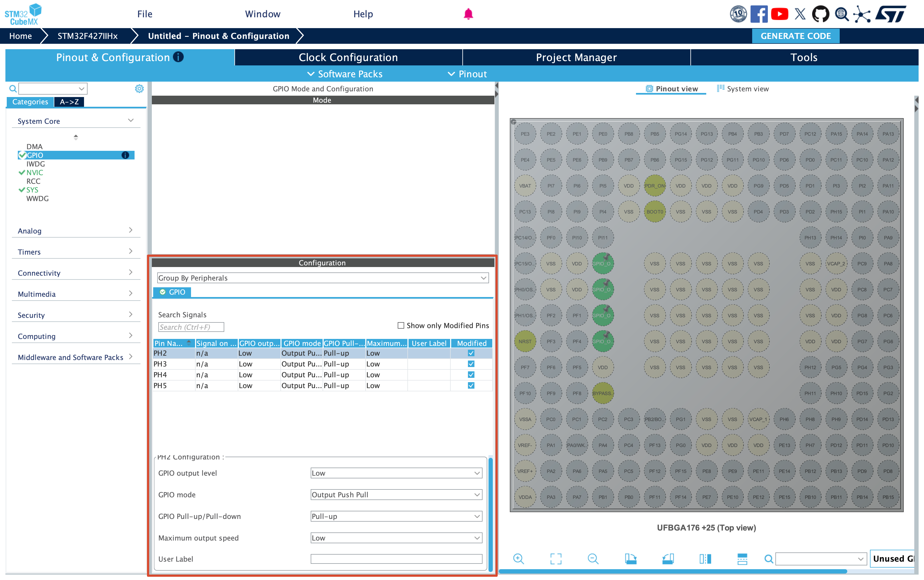Click the GENERATE CODE button
This screenshot has width=924, height=580.
pos(796,36)
